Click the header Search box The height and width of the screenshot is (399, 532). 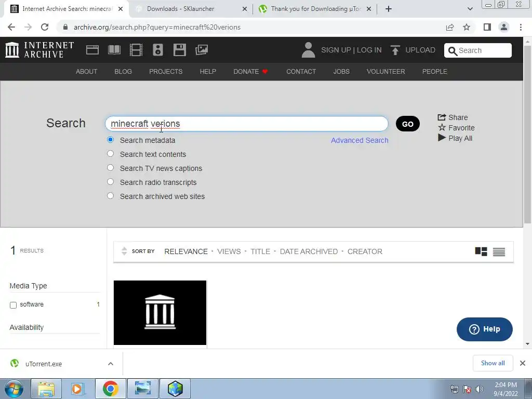pyautogui.click(x=478, y=50)
